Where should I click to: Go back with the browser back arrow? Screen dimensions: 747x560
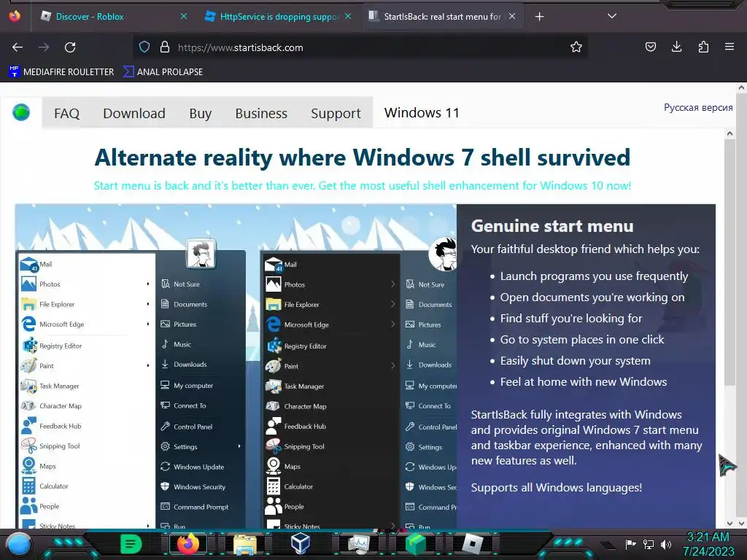pyautogui.click(x=18, y=47)
